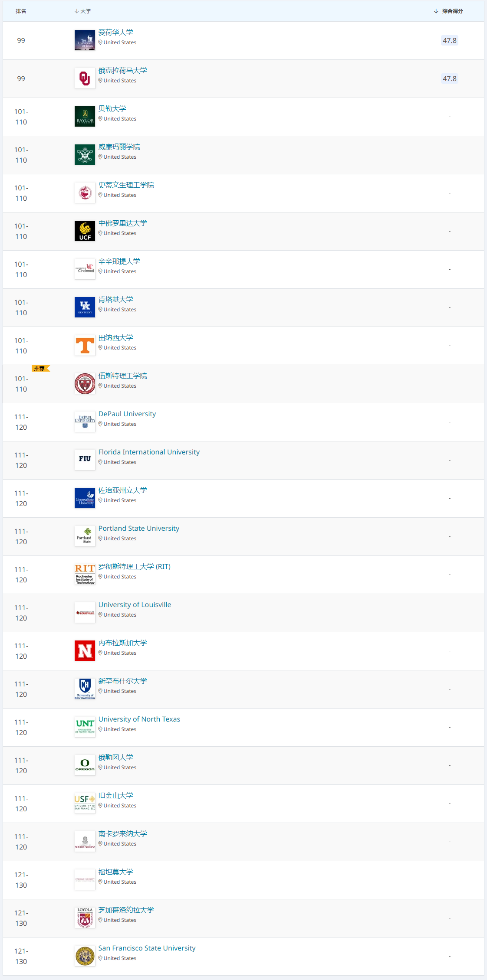Select the red N logo for 内布拉斯加大学
Image resolution: width=487 pixels, height=980 pixels.
[85, 651]
